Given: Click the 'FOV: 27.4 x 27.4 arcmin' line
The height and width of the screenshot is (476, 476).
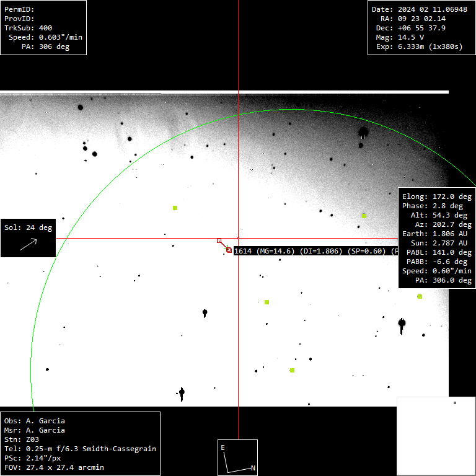Looking at the screenshot, I should click(55, 467).
